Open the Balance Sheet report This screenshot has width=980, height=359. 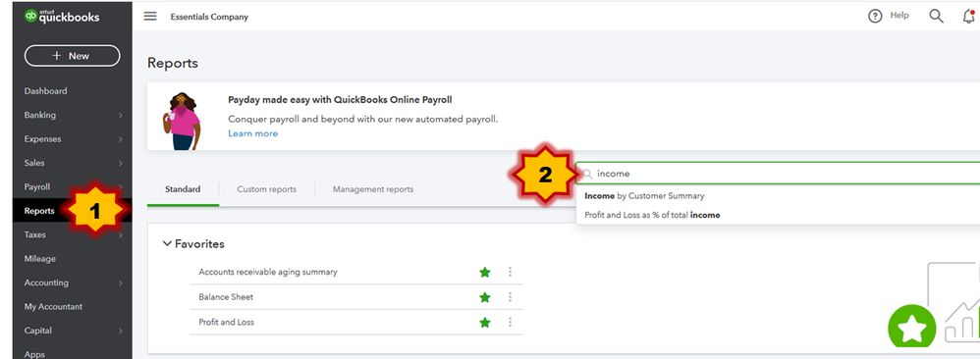click(226, 297)
